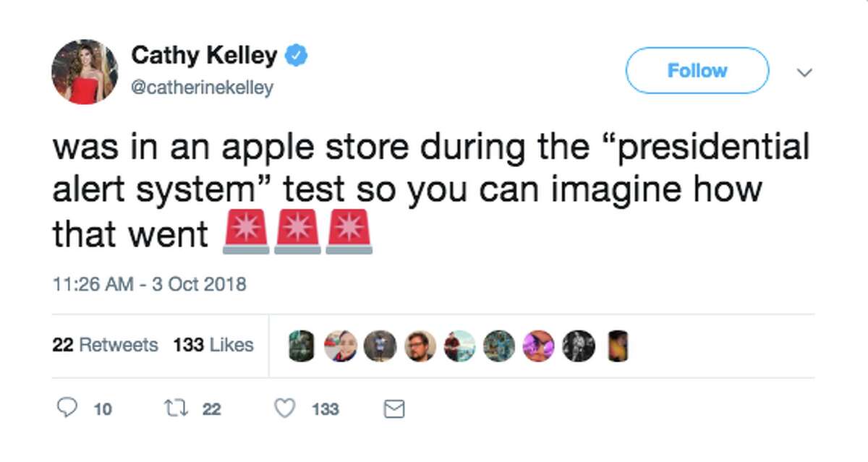Toggle following by clicking Follow
868x462 pixels.
(697, 70)
